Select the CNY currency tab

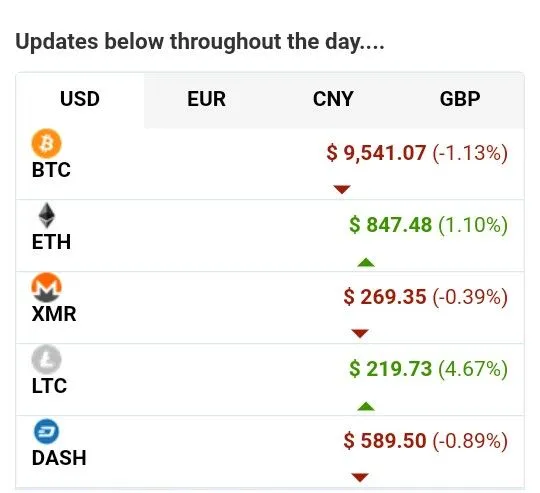333,99
